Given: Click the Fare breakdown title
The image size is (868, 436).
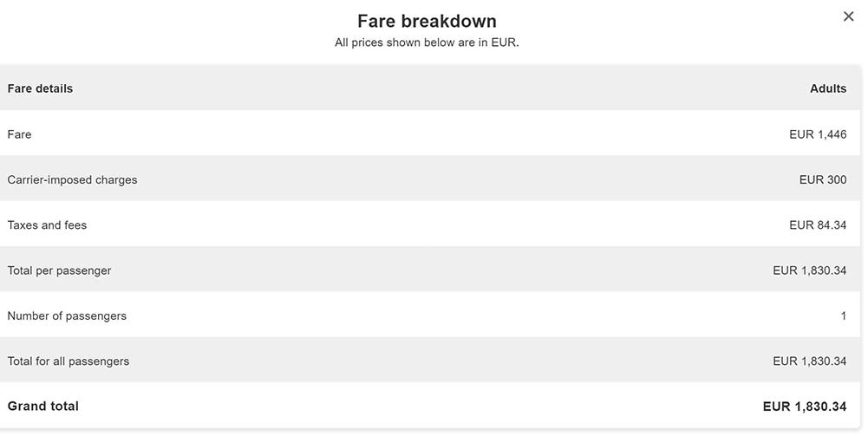Looking at the screenshot, I should 427,21.
